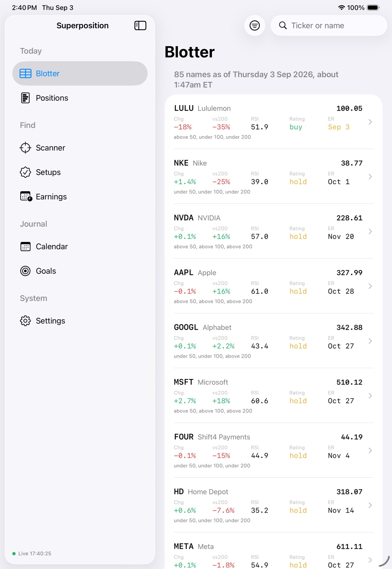Open the Scanner crosshair icon
Screen dimensions: 392x569
coord(25,148)
